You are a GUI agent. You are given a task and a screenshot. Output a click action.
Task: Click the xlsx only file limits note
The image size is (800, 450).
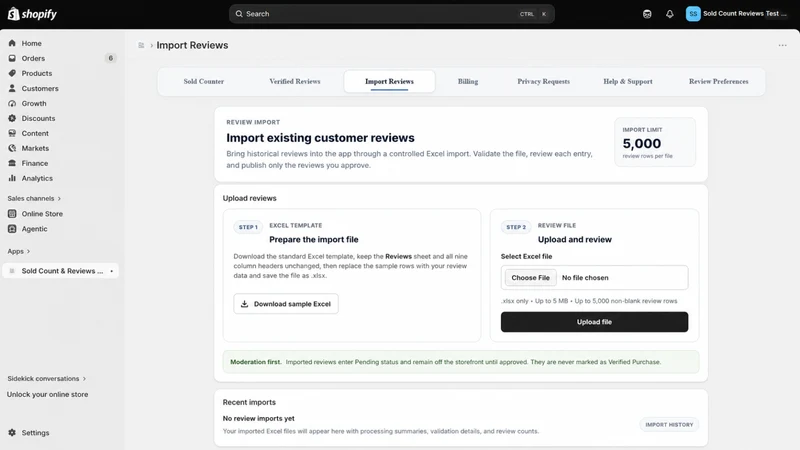pyautogui.click(x=589, y=301)
